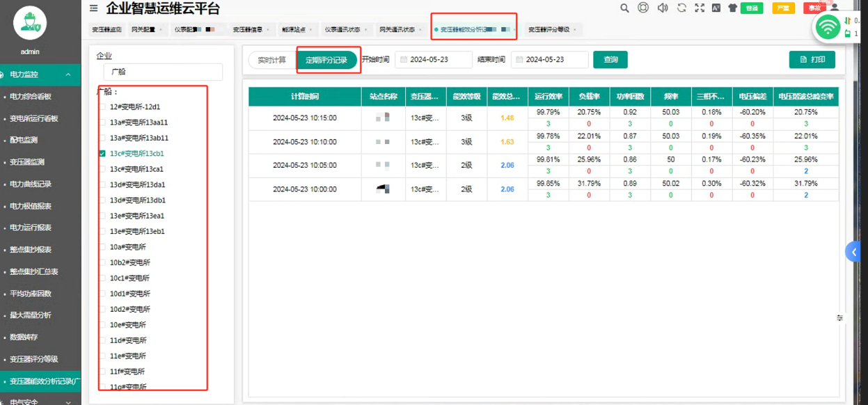Enter fullscreen with the expand icon
The image size is (868, 405).
(699, 8)
